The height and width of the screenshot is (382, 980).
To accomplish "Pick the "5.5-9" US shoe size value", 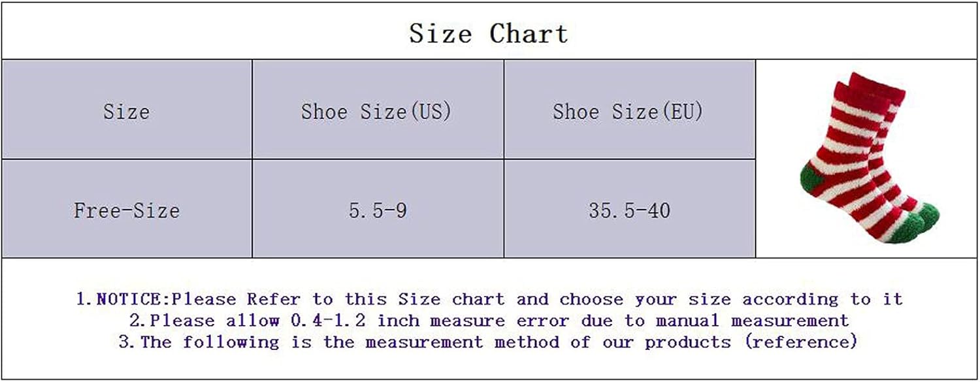I will tap(378, 210).
